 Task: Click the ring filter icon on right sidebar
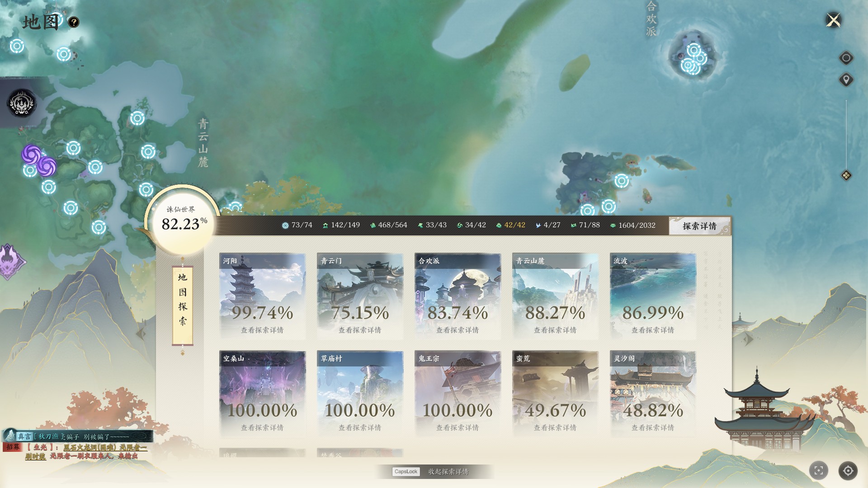846,58
